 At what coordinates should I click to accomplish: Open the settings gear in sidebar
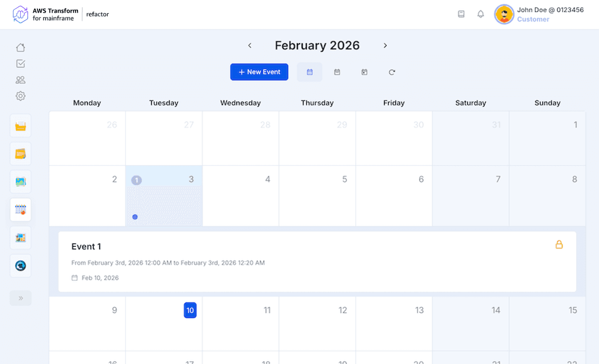pyautogui.click(x=21, y=96)
